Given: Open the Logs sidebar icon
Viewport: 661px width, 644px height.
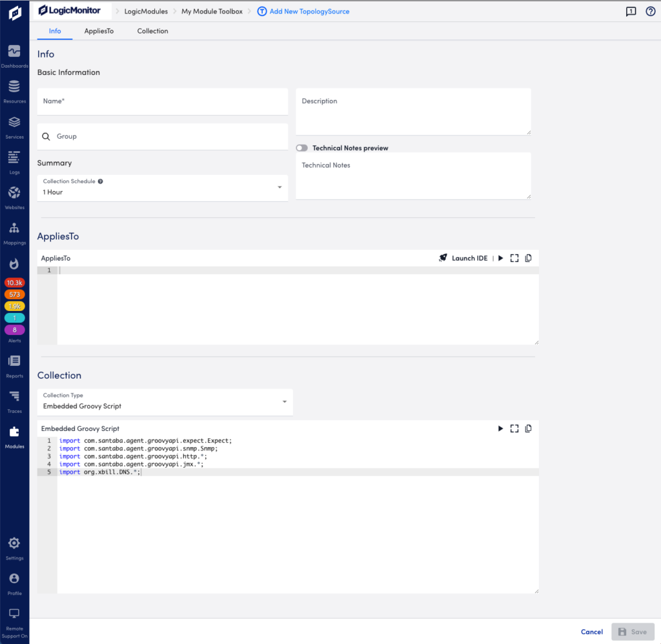Looking at the screenshot, I should tap(14, 157).
